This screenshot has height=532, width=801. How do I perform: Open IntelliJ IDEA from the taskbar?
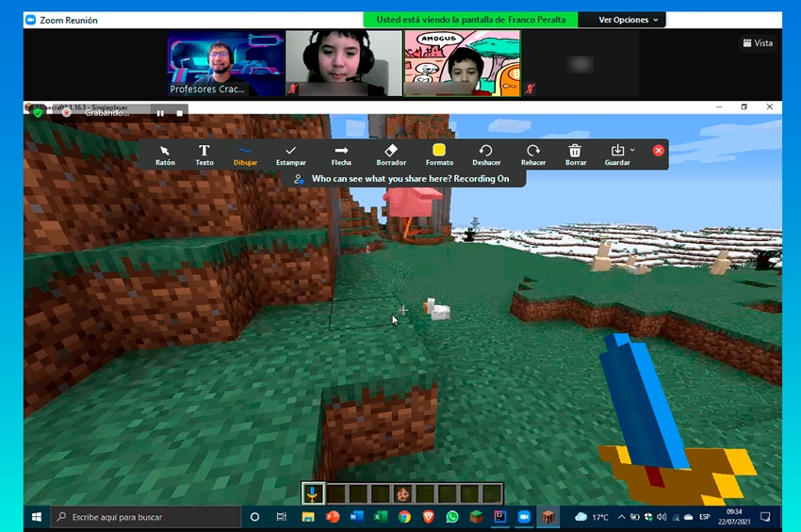pos(500,517)
